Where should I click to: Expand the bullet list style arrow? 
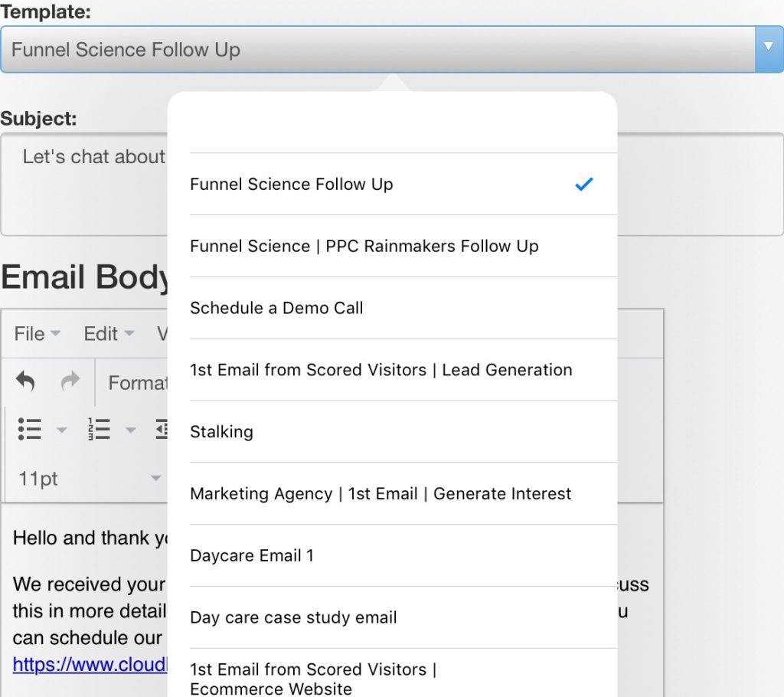coord(61,430)
